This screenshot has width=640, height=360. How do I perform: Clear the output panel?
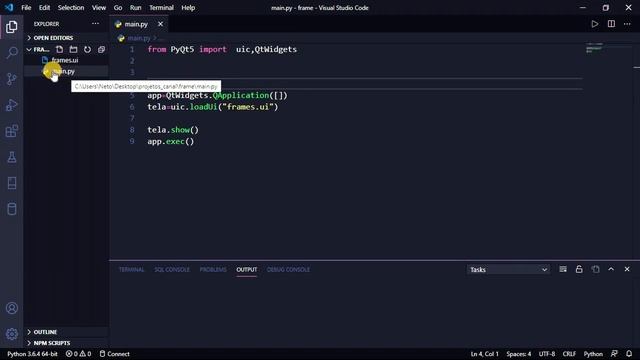[563, 269]
